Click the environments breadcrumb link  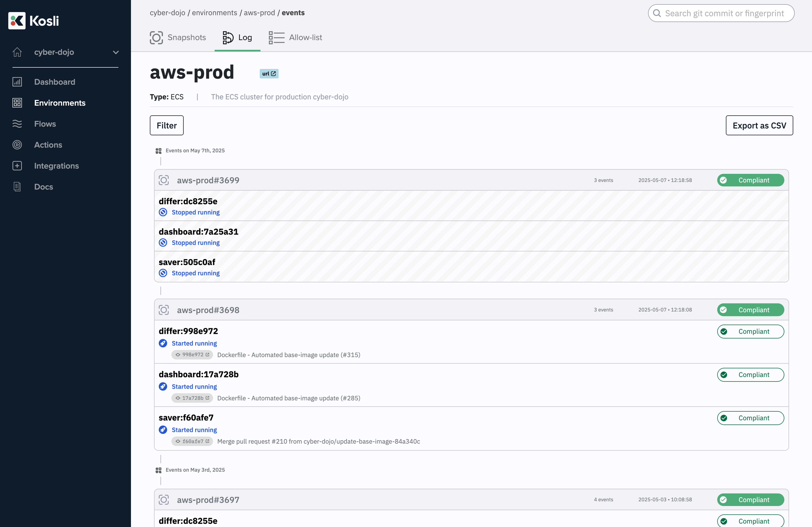(215, 13)
